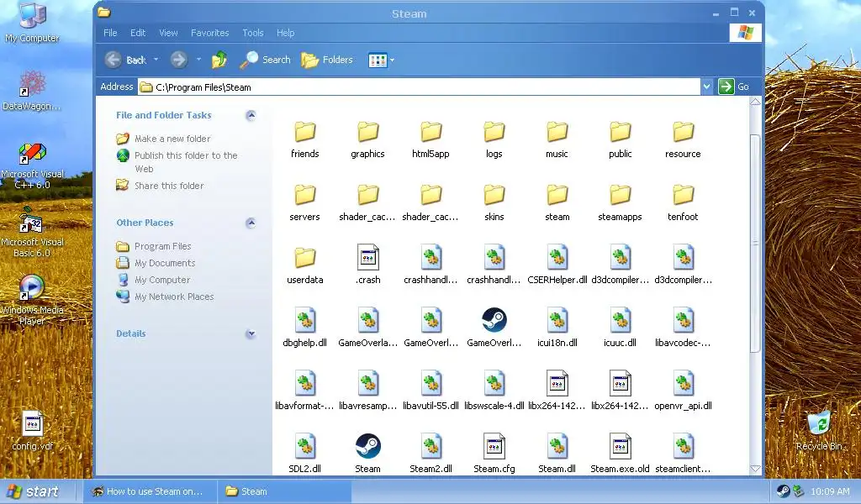
Task: Select icuuc.dll file
Action: coord(620,329)
